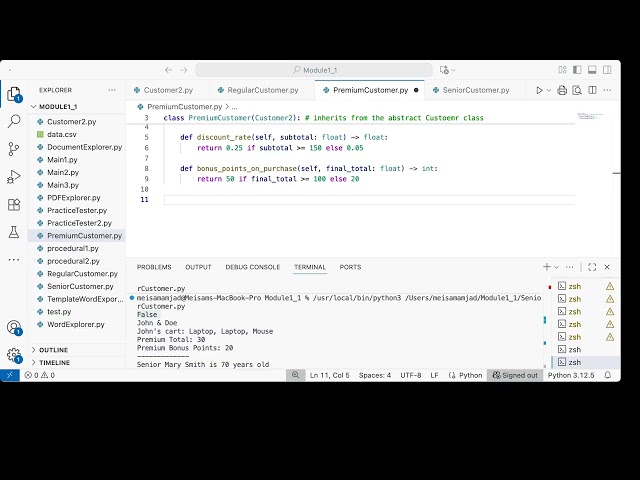640x480 pixels.
Task: Click the Module1_1 command center search box
Action: coord(314,70)
